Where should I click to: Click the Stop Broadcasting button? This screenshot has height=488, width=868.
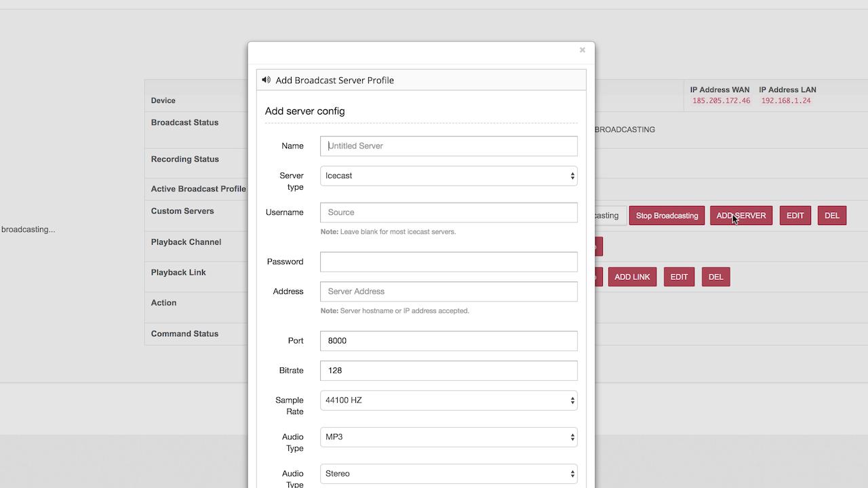pos(667,216)
